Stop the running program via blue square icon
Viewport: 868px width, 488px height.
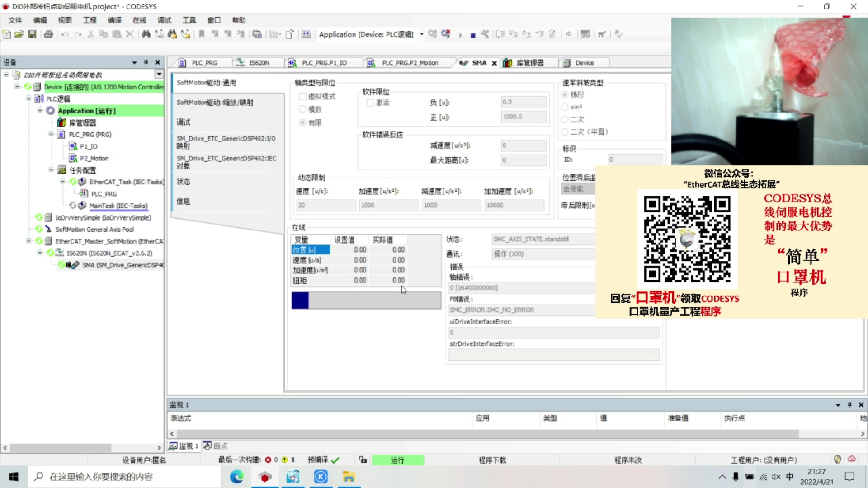click(x=473, y=34)
